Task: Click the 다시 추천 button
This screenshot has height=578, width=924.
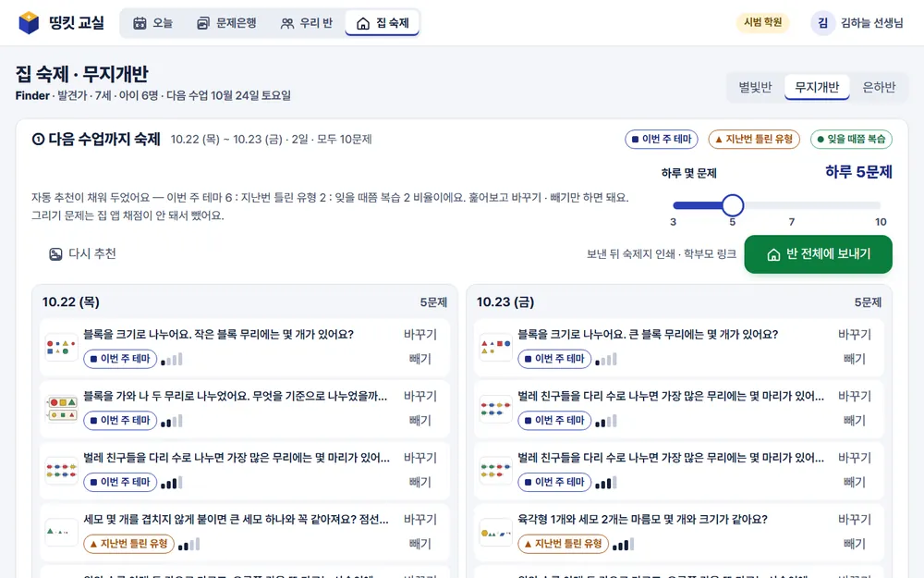Action: pyautogui.click(x=82, y=253)
